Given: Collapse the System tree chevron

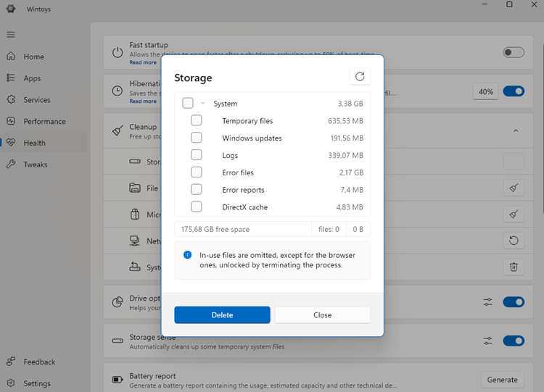Looking at the screenshot, I should click(203, 104).
